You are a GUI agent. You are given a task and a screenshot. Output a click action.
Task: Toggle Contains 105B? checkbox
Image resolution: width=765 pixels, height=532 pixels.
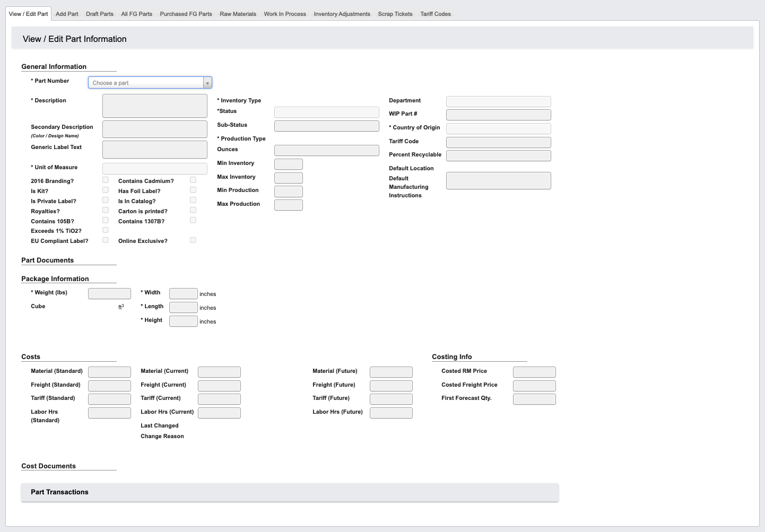point(106,220)
